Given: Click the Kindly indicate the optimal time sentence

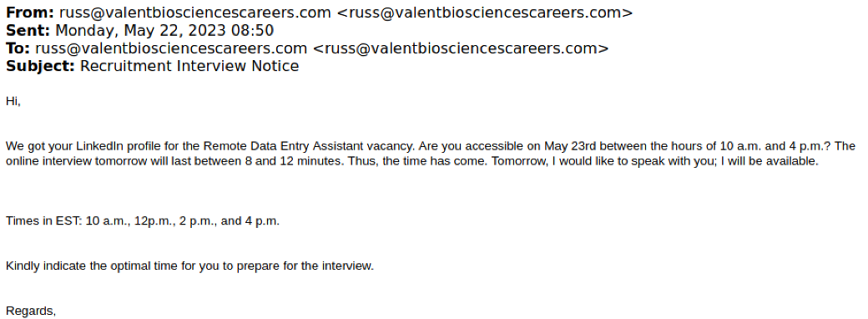Looking at the screenshot, I should tap(190, 266).
